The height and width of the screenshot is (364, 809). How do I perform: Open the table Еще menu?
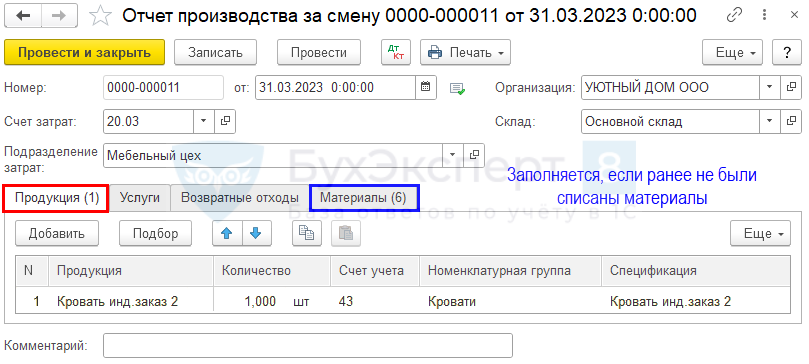pos(761,234)
